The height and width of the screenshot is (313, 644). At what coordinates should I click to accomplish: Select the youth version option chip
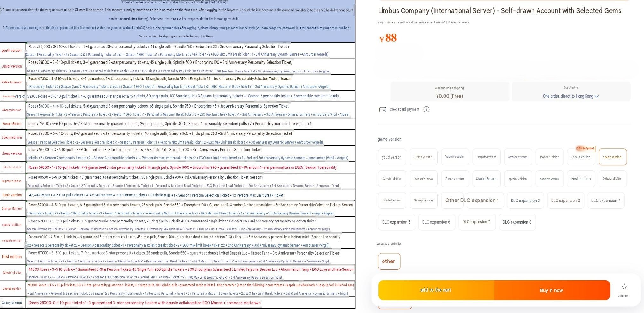pyautogui.click(x=392, y=157)
